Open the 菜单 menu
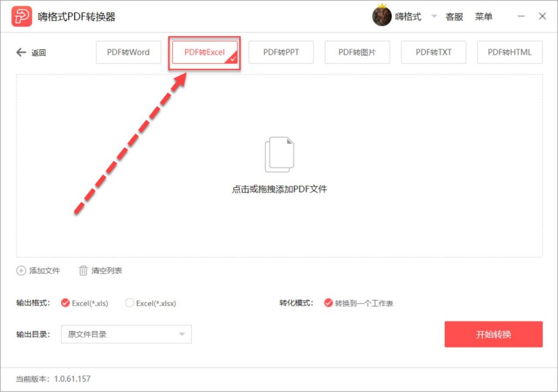The height and width of the screenshot is (392, 558). pos(484,17)
